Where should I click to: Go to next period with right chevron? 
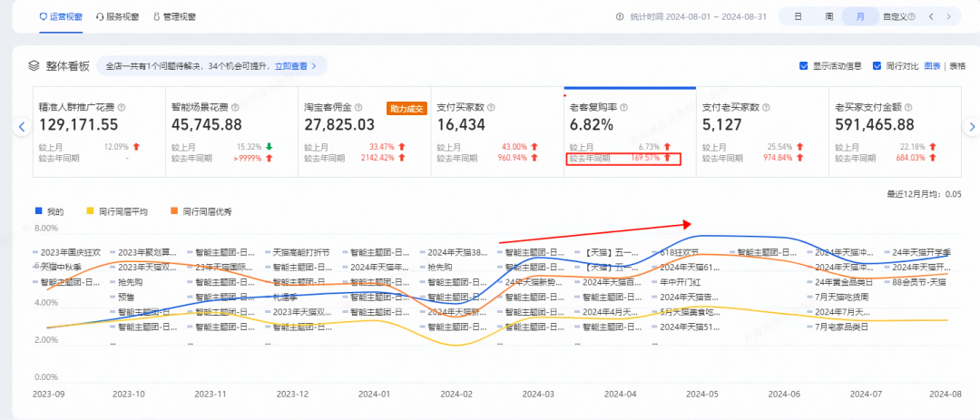(x=949, y=17)
